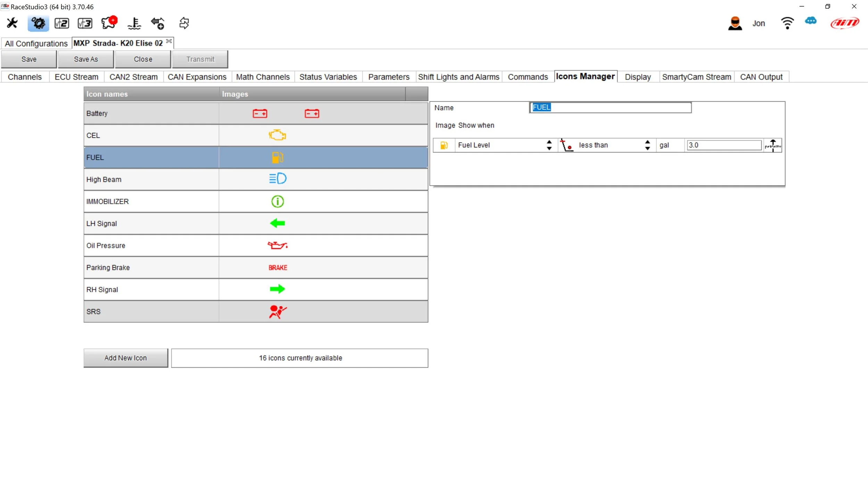Click the CAN protocol builder arrow-plus icon
The image size is (868, 486).
click(158, 23)
